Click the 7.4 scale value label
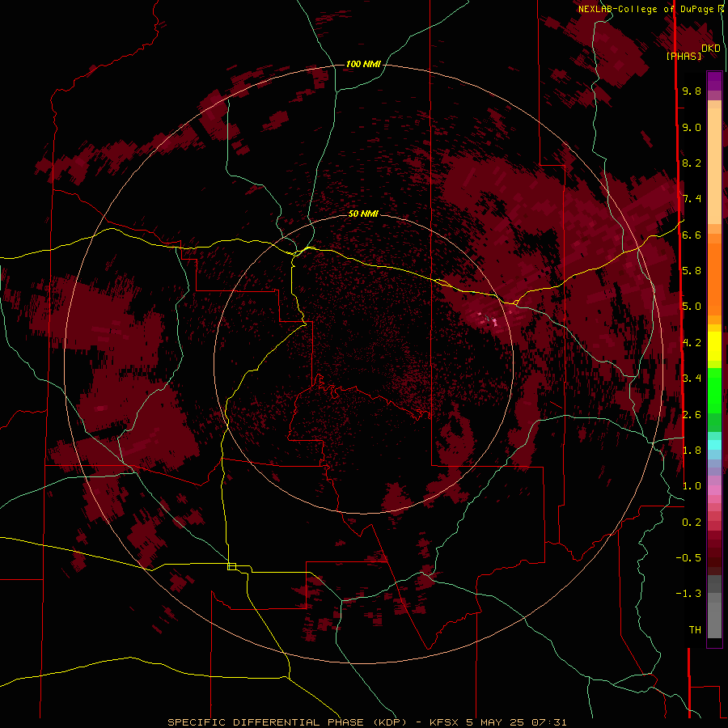This screenshot has height=728, width=728. (x=692, y=199)
